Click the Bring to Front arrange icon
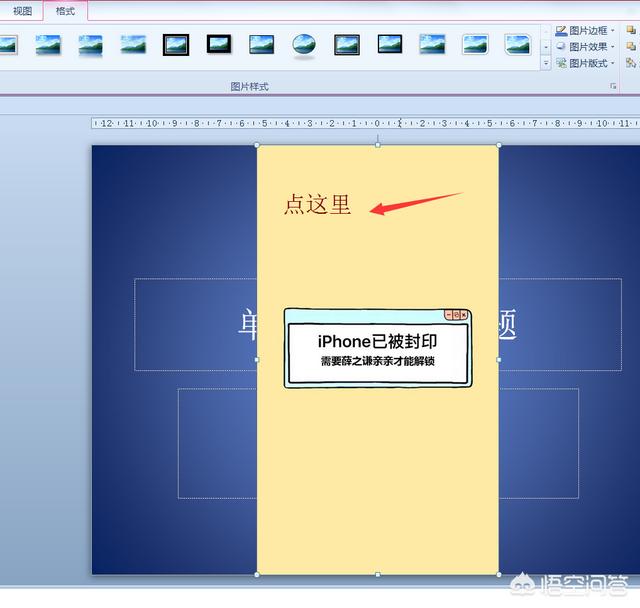Viewport: 640px width, 608px height. [x=631, y=30]
